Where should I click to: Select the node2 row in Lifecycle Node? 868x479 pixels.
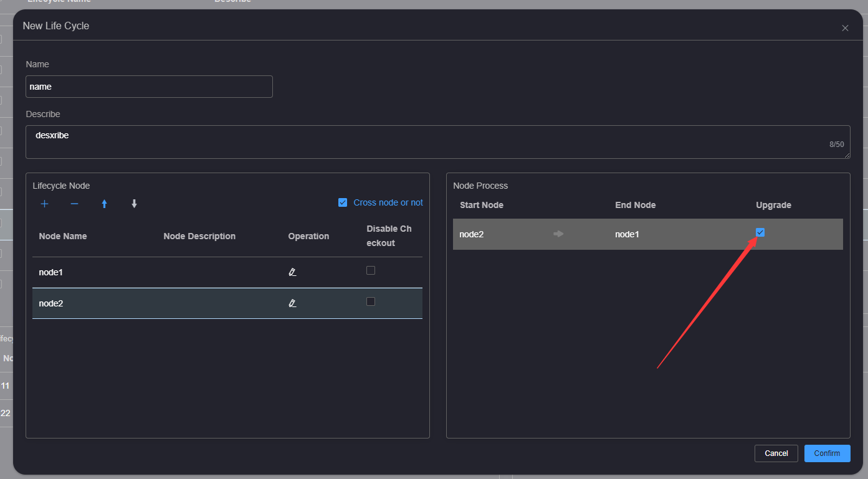pos(227,303)
